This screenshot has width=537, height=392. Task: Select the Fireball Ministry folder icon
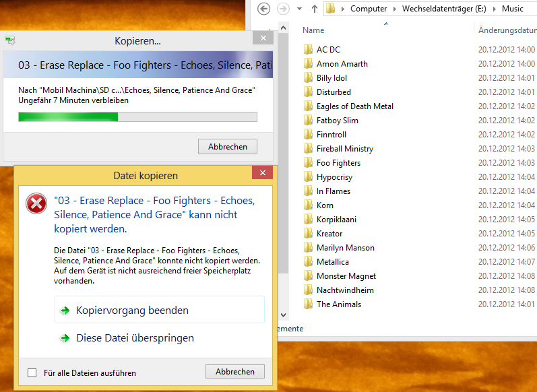308,148
